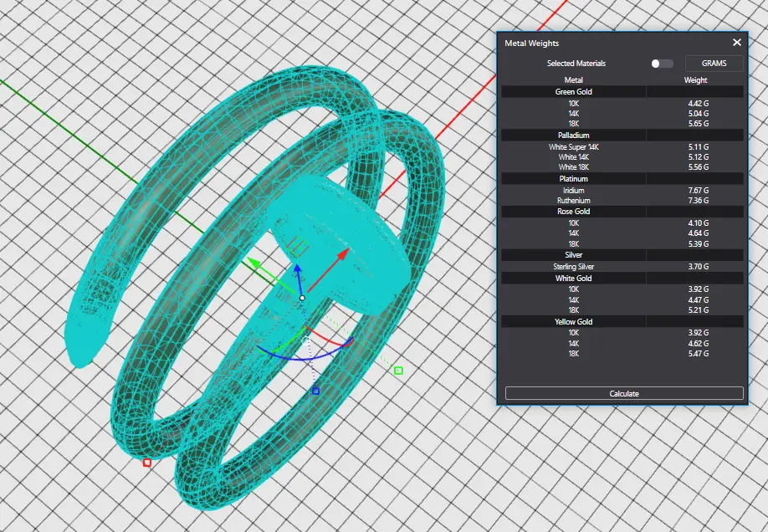768x532 pixels.
Task: Toggle the Selected Materials switch
Action: [x=662, y=64]
